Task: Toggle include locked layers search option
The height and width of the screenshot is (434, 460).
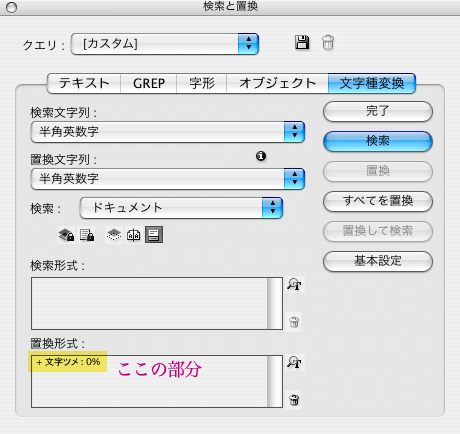Action: [66, 235]
